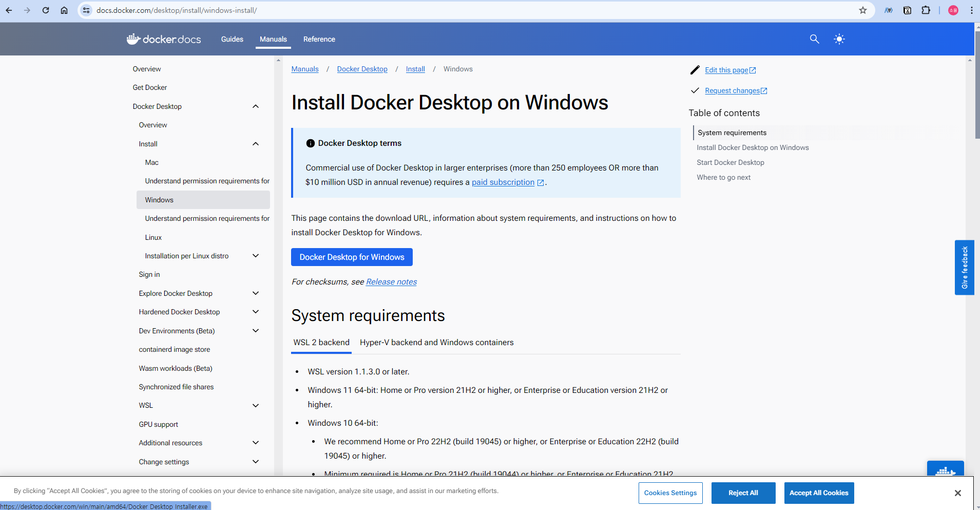This screenshot has width=980, height=510.
Task: Toggle the light/dark theme sun icon
Action: click(x=839, y=39)
